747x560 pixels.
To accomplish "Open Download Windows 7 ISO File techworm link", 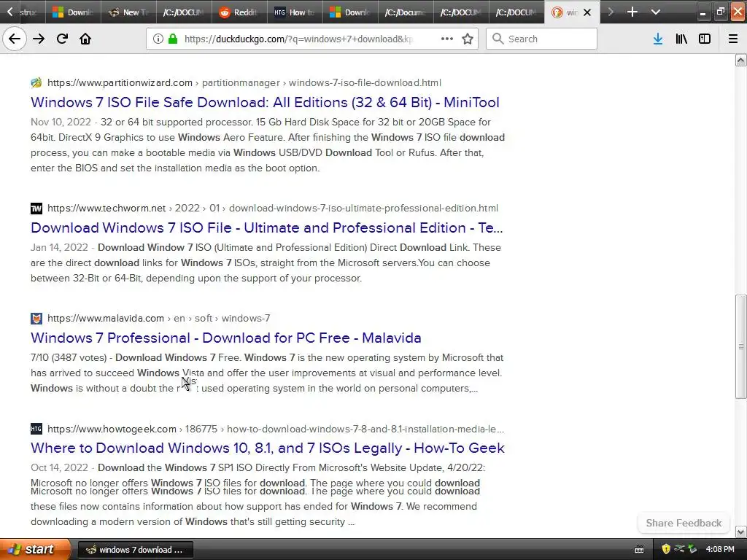I will tap(267, 227).
